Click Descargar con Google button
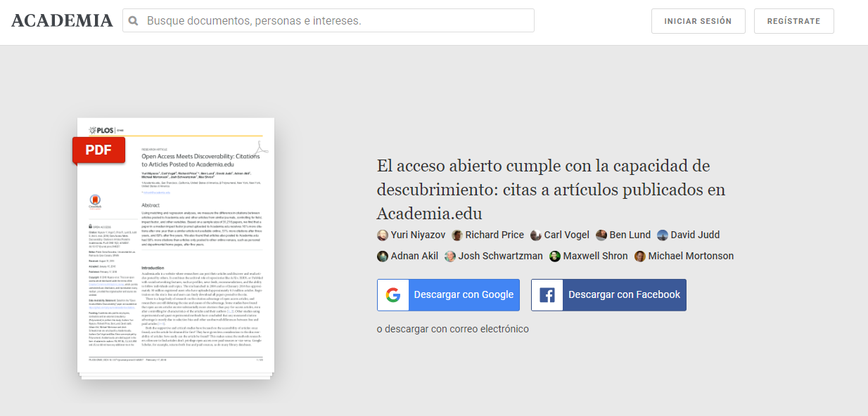 point(449,295)
